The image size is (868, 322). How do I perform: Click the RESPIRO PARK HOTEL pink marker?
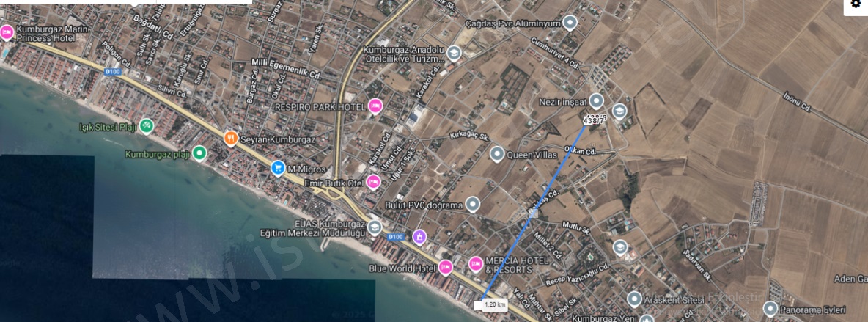[x=375, y=106]
